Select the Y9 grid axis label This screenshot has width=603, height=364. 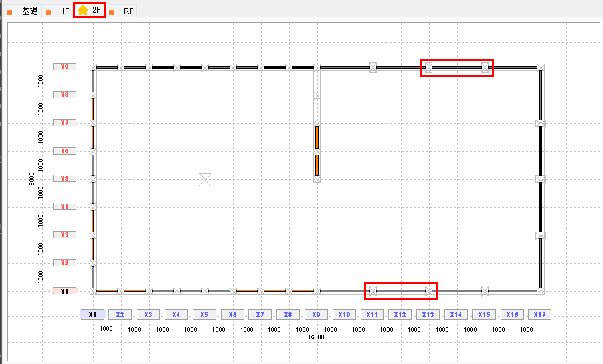(x=64, y=67)
